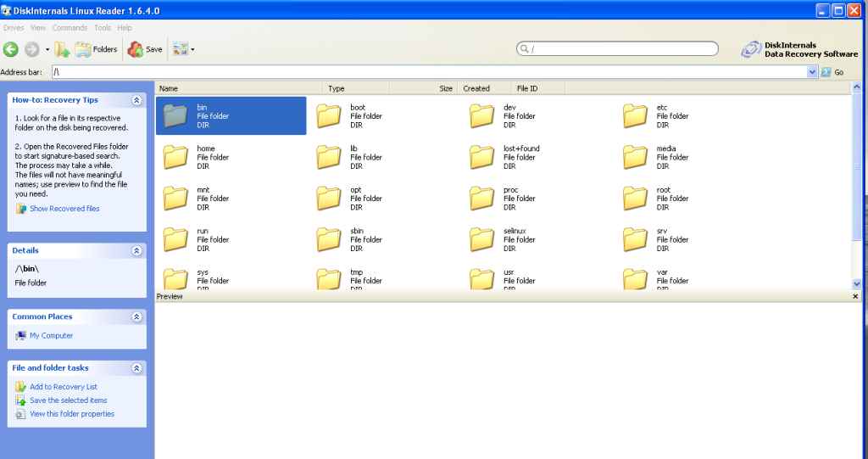The width and height of the screenshot is (868, 459).
Task: Select the tmp folder icon
Action: click(x=329, y=279)
